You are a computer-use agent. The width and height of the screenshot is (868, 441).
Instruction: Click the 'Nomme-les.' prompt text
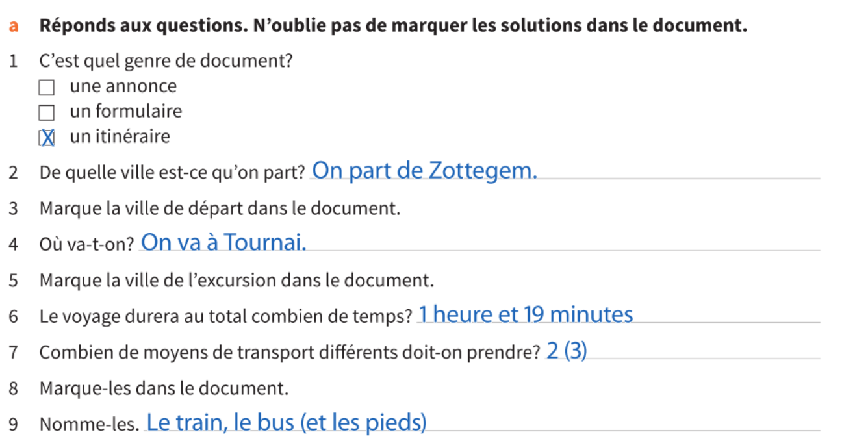point(90,425)
